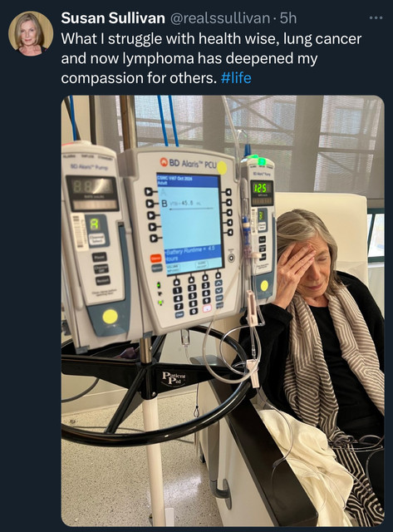Click the red button on the PCU unit
Image resolution: width=393 pixels, height=532 pixels.
click(x=156, y=259)
